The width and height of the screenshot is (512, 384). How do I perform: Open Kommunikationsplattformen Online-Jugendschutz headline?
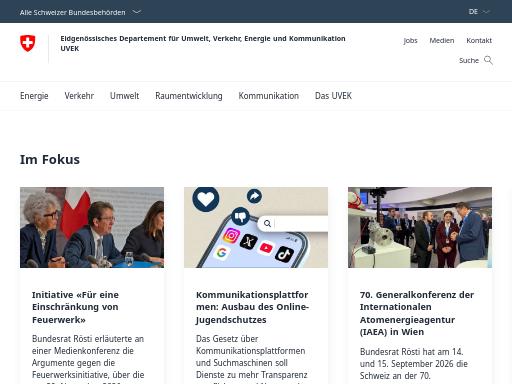[x=252, y=307]
